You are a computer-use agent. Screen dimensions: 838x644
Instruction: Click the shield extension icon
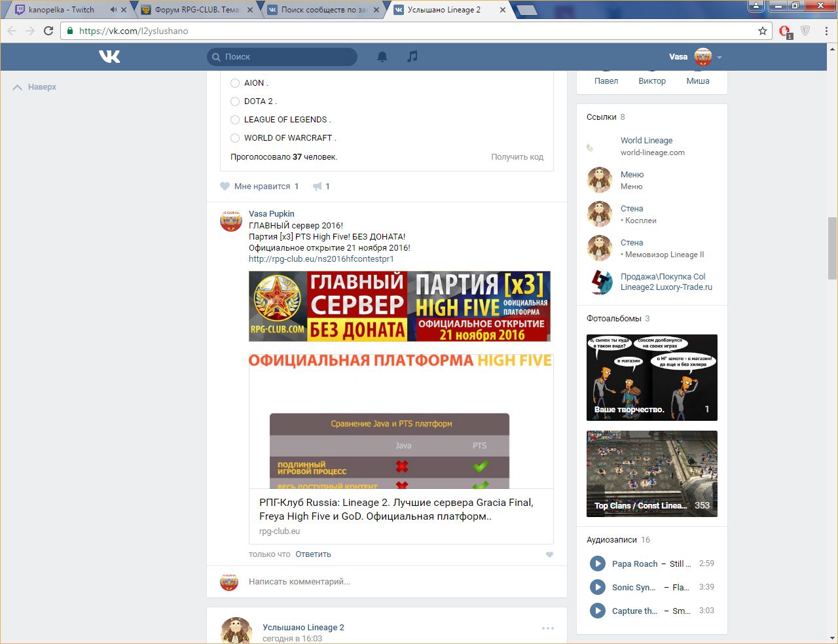(x=806, y=31)
